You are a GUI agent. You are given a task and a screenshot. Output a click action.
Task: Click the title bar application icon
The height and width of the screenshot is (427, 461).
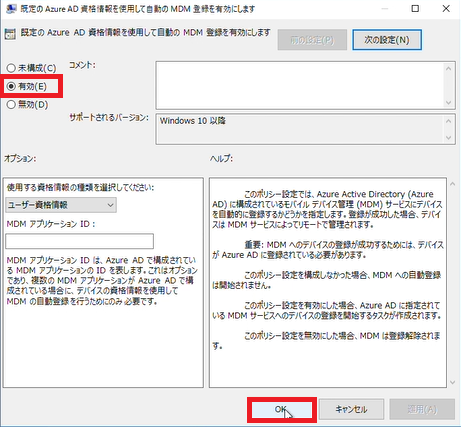coord(11,9)
